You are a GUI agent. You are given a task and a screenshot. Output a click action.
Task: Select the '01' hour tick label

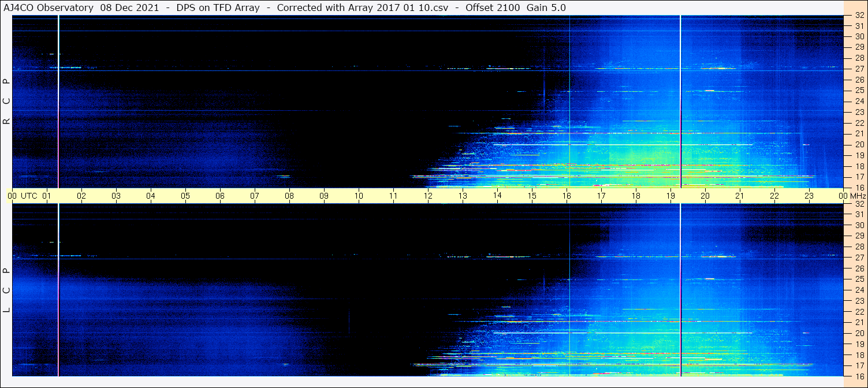(47, 196)
